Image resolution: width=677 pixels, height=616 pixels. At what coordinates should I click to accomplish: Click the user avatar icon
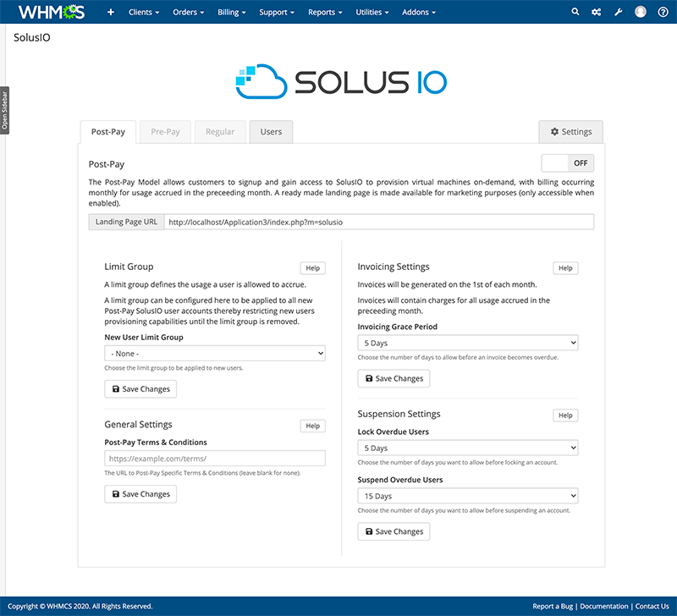point(641,13)
